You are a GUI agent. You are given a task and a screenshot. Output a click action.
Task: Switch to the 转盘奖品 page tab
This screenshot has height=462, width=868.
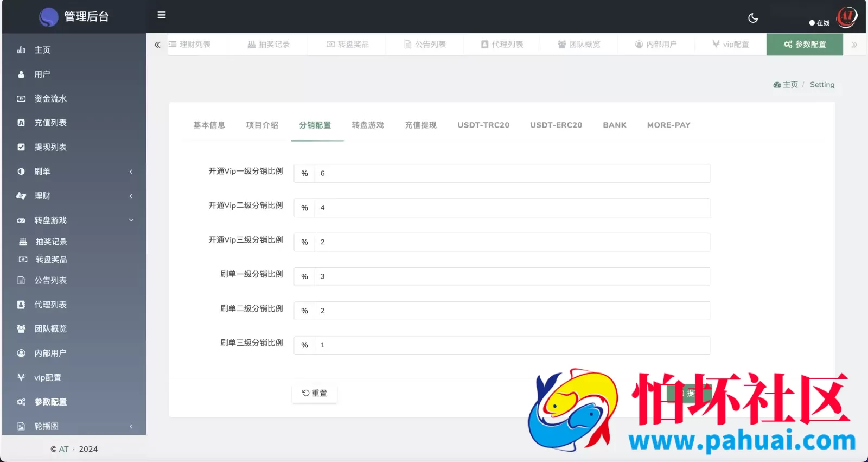[x=347, y=45]
